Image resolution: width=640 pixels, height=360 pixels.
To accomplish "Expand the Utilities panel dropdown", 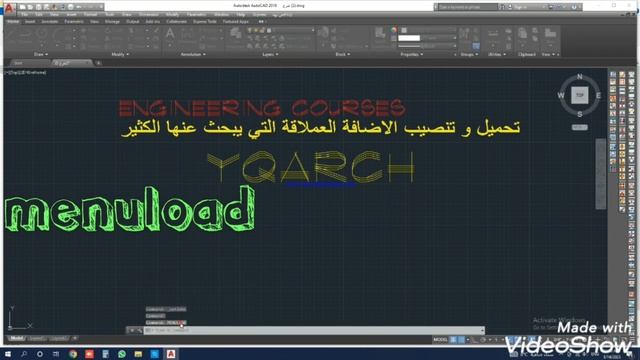I will point(497,54).
